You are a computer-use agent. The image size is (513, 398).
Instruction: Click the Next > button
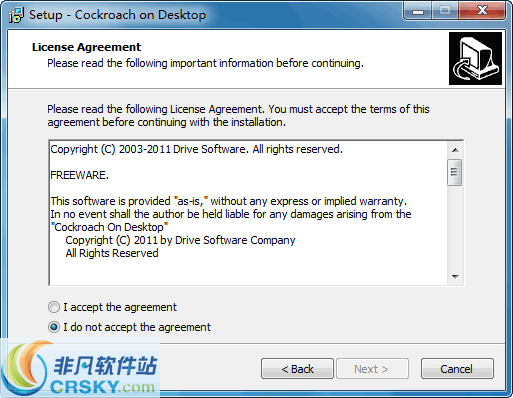(372, 369)
